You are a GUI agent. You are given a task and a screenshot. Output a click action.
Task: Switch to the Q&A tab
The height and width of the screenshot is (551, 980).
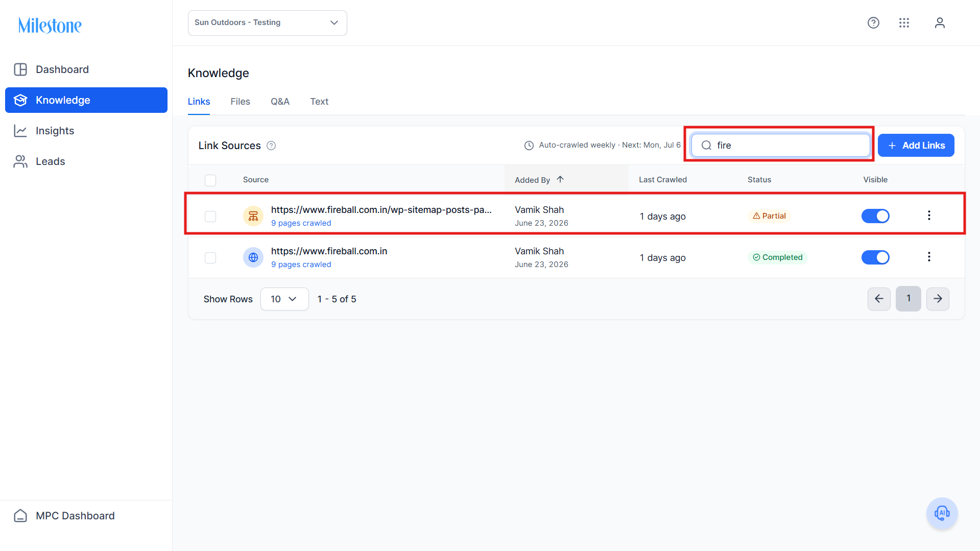pos(280,102)
